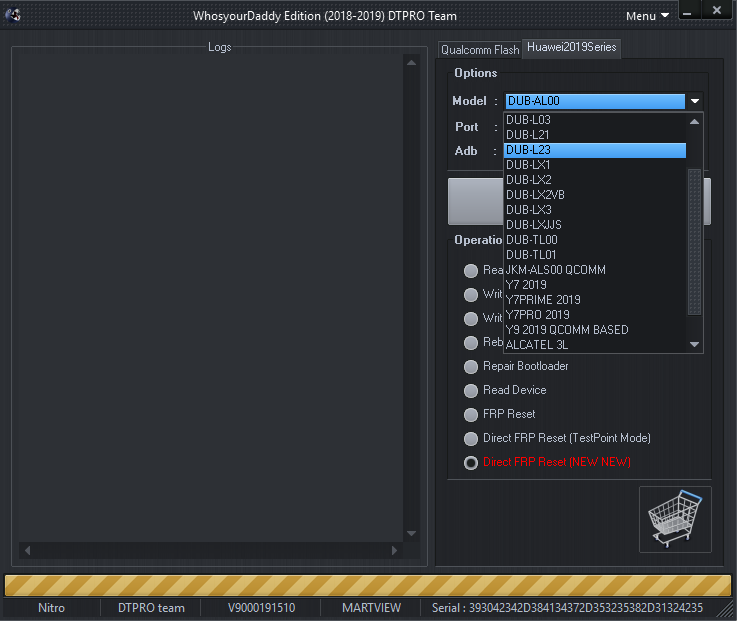Viewport: 737px width, 621px height.
Task: Pick DUB-LX2VB model entry
Action: [x=595, y=195]
